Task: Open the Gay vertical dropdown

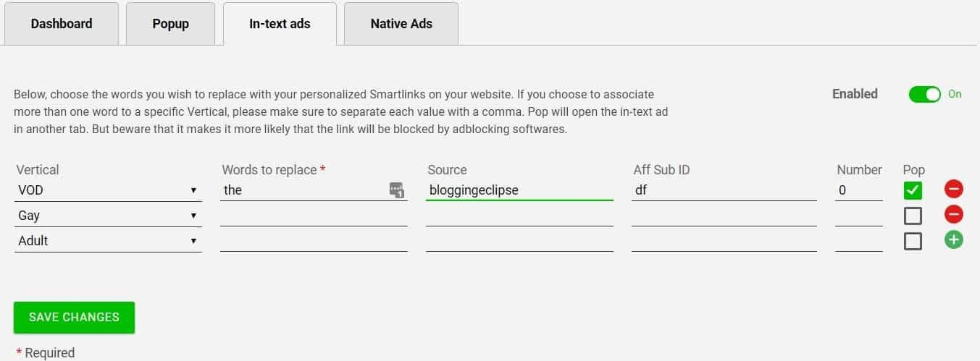Action: click(x=108, y=216)
